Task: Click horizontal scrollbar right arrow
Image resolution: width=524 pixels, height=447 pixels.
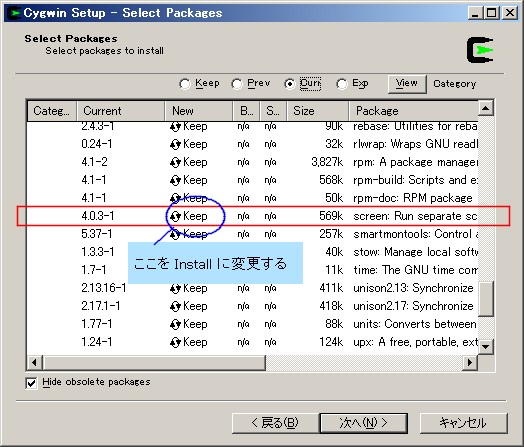Action: click(x=470, y=362)
